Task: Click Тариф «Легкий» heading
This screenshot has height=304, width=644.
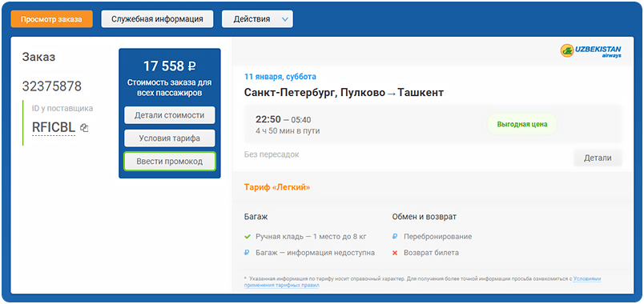Action: tap(277, 187)
